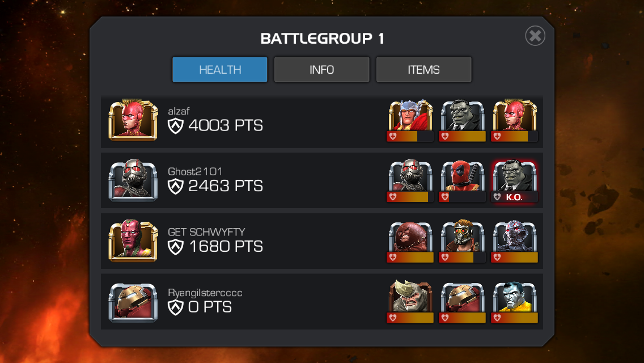Select the ITEMS tab
644x363 pixels.
pos(423,69)
